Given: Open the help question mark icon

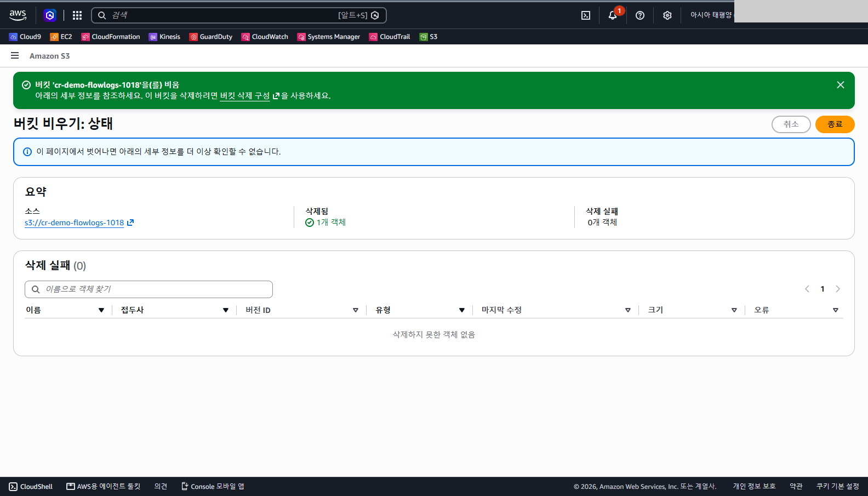Looking at the screenshot, I should 640,15.
